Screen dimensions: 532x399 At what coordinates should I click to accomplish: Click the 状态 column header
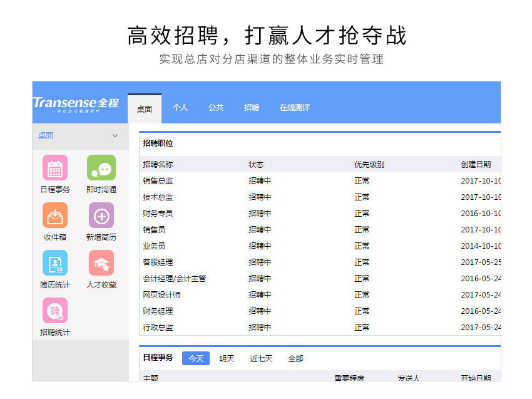tap(256, 164)
